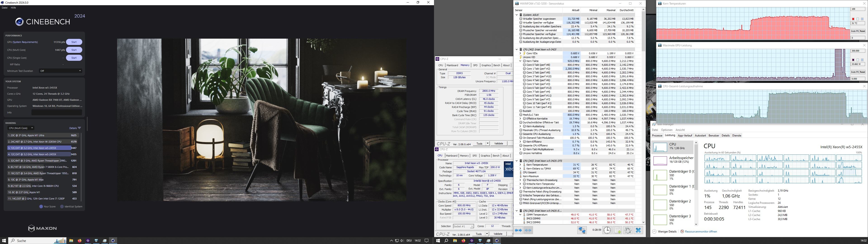Click HWiNFO expand columns blue arrows button
Screen dimensions: 868x244
point(518,230)
